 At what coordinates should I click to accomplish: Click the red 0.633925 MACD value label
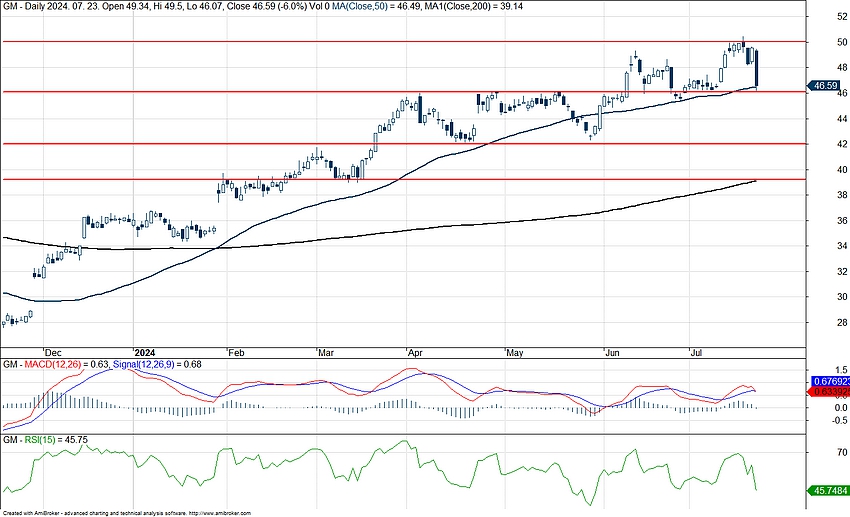click(829, 391)
